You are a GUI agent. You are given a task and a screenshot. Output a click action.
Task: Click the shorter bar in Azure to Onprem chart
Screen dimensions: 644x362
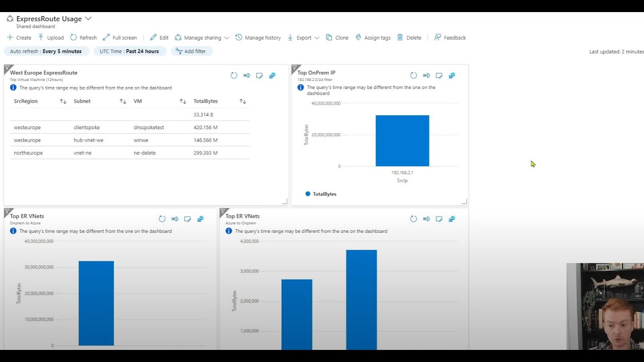[x=297, y=315]
